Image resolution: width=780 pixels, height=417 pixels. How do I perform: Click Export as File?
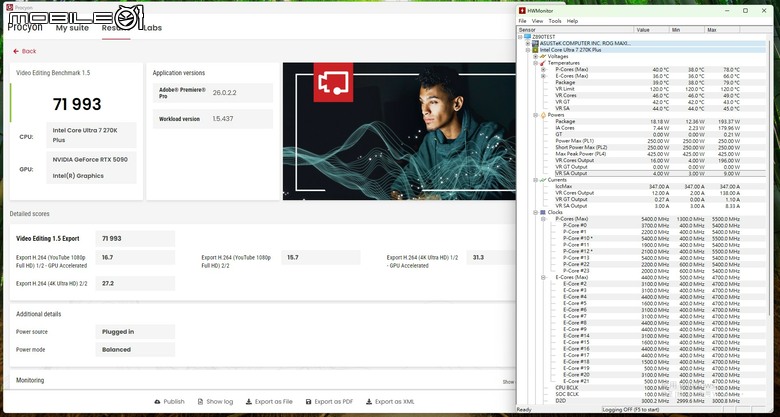point(269,402)
